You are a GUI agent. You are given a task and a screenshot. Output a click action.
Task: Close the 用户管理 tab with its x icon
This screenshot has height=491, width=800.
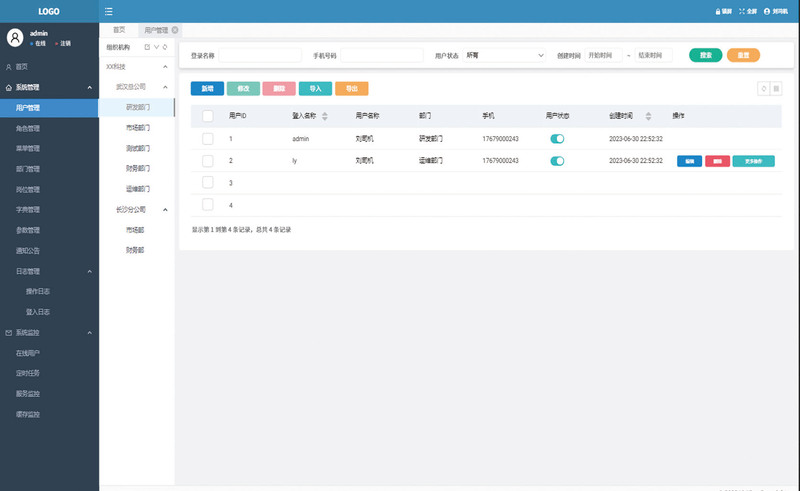pos(176,30)
